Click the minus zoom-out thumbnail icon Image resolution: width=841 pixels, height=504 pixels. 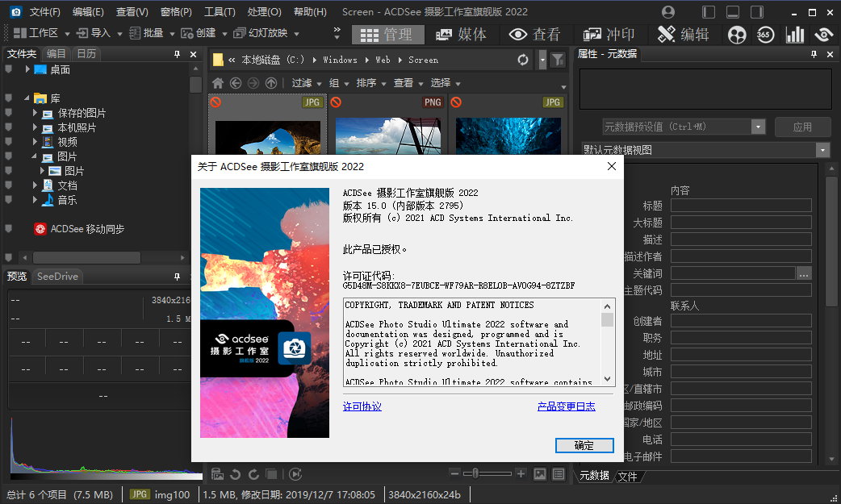click(455, 473)
